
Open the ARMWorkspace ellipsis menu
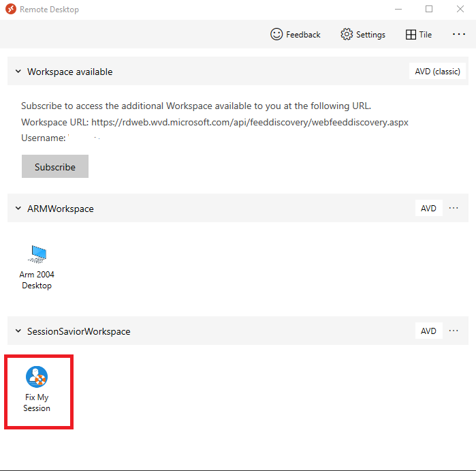coord(454,209)
